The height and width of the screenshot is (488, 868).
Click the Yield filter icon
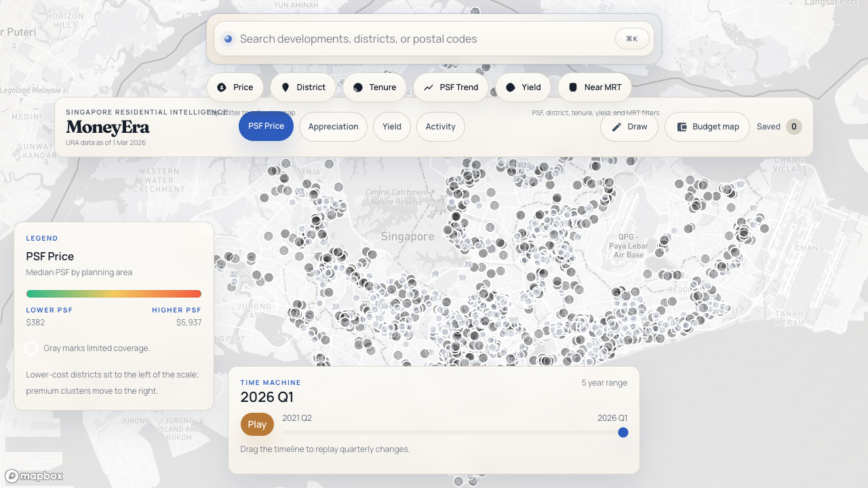tap(511, 87)
